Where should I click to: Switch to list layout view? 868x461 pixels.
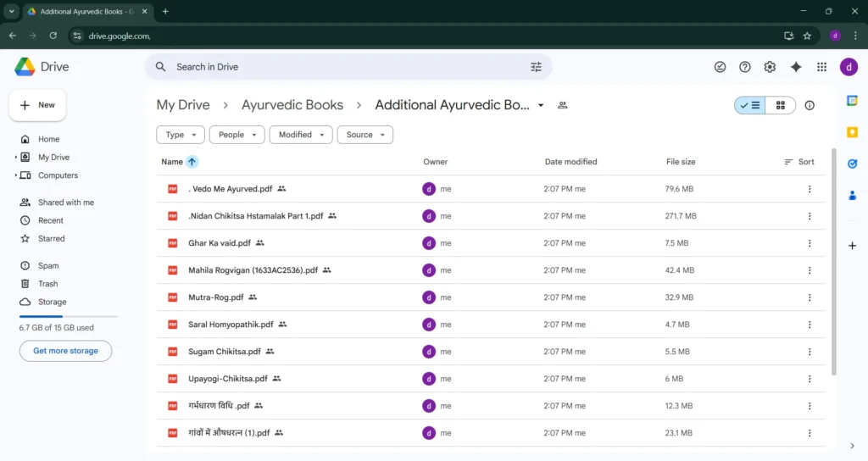(749, 105)
